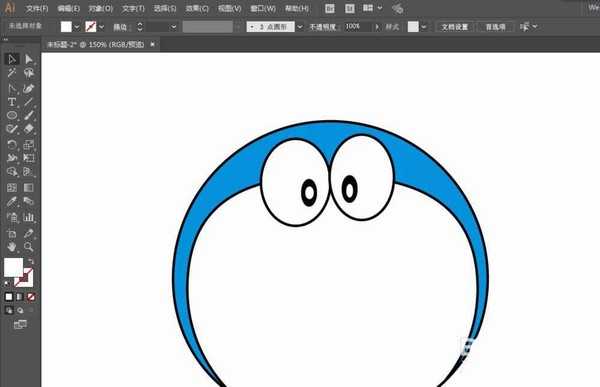Image resolution: width=600 pixels, height=387 pixels.
Task: Select the Selection tool arrow
Action: [x=12, y=59]
